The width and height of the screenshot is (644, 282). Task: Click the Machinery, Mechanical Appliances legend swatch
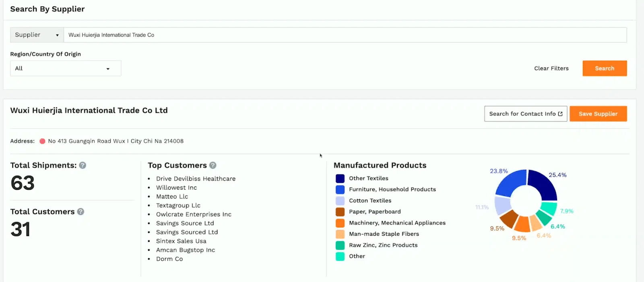point(340,223)
